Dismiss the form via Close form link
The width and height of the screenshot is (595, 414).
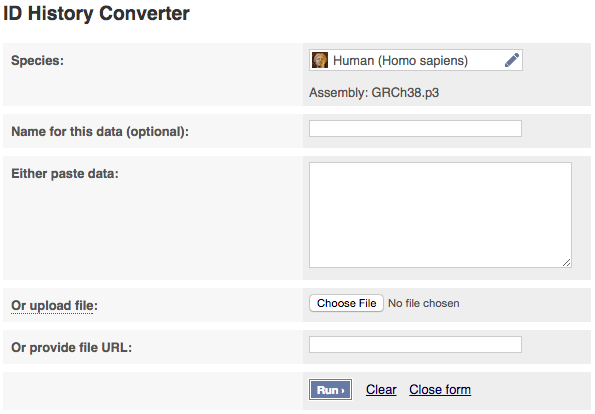(x=440, y=390)
